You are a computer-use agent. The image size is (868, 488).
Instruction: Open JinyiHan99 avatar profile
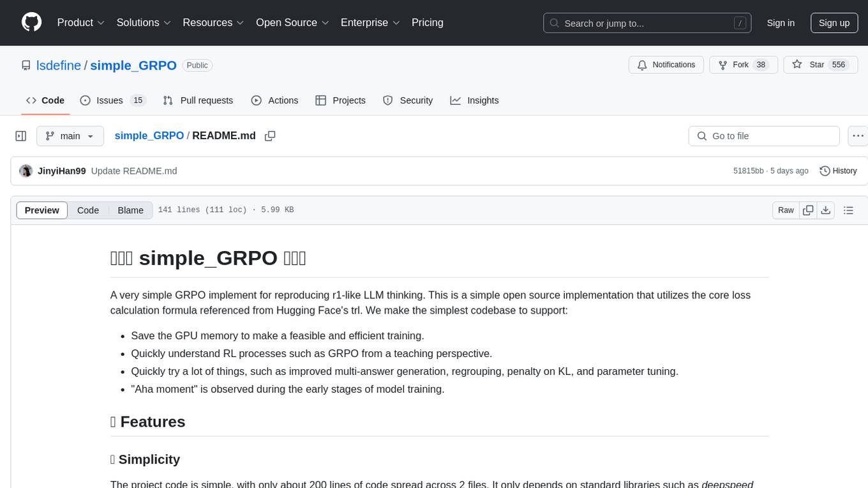(26, 171)
